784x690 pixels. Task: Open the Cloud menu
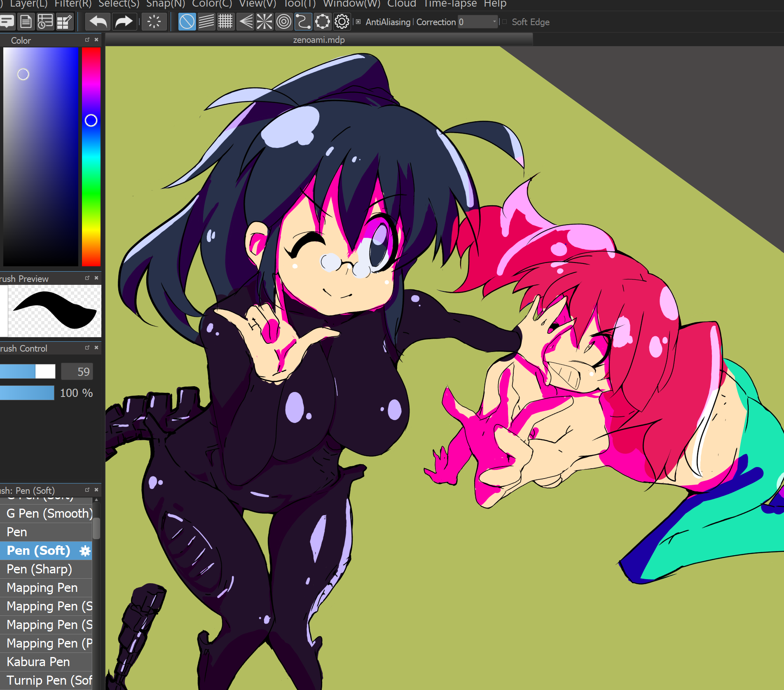point(402,4)
